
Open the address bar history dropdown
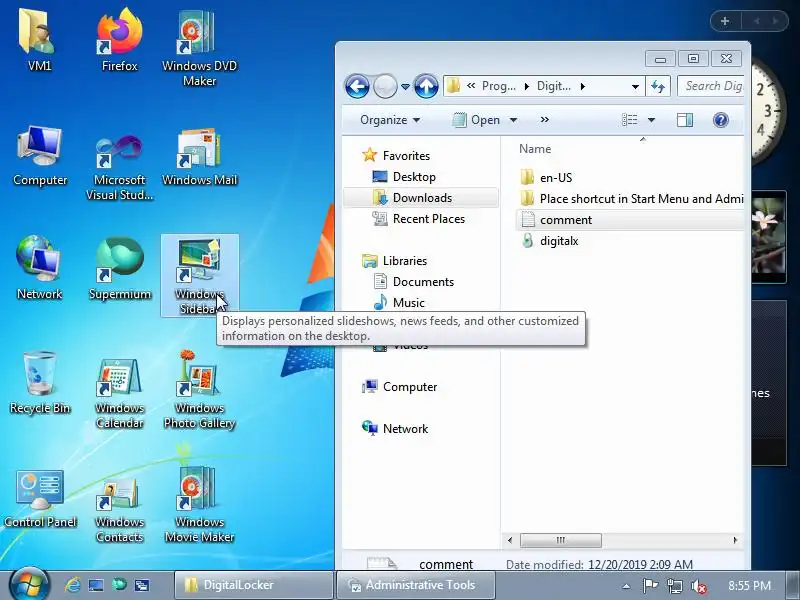[x=635, y=87]
